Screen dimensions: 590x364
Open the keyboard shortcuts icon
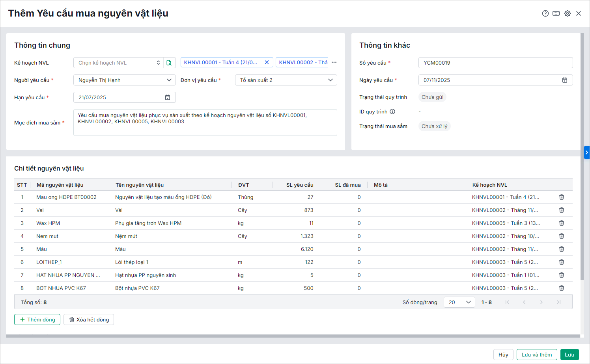(x=556, y=13)
